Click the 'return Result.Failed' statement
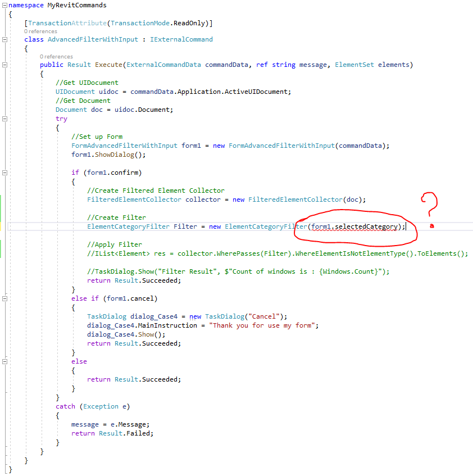473x476 pixels. click(112, 433)
